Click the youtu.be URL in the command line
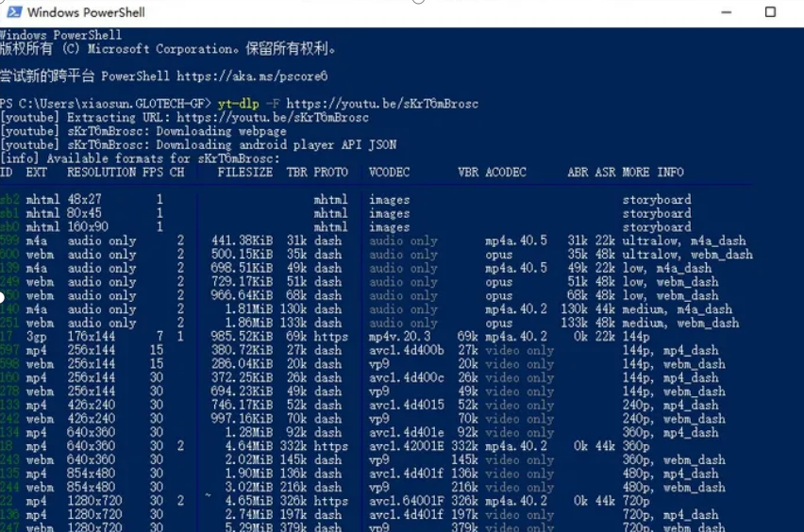Image resolution: width=804 pixels, height=532 pixels. tap(382, 104)
